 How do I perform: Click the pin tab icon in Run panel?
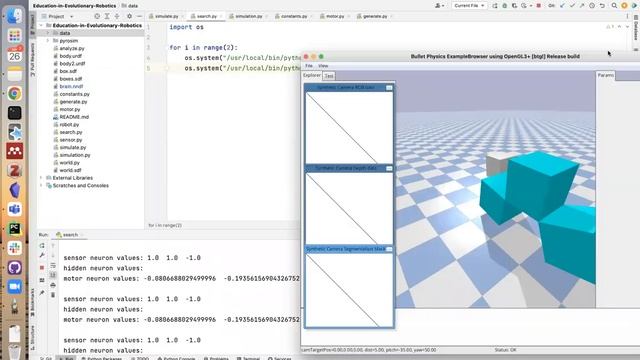click(42, 293)
